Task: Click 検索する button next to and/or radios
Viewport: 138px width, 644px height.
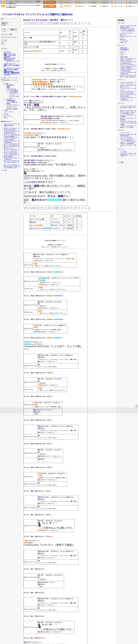Action: tap(13, 30)
